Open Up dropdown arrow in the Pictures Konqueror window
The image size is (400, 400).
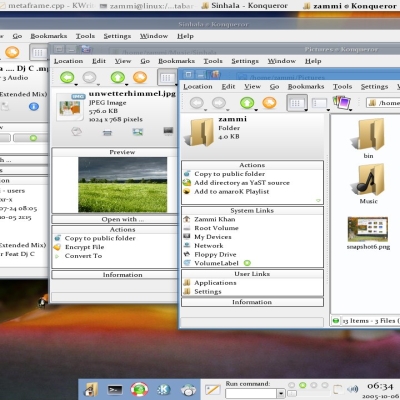pyautogui.click(x=127, y=85)
